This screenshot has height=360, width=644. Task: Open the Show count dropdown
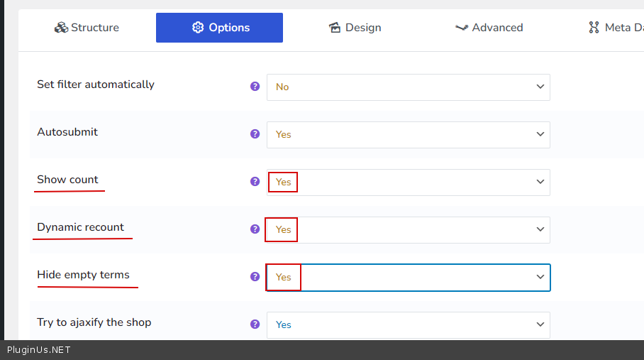408,182
